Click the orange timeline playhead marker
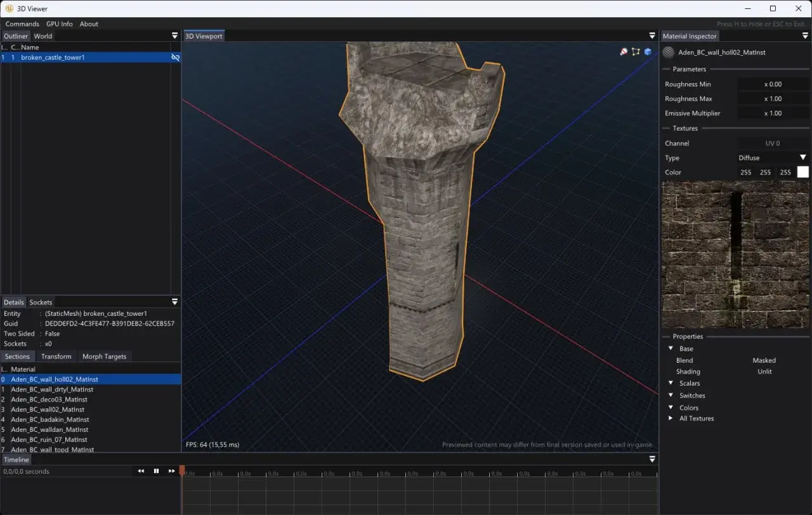 pyautogui.click(x=182, y=470)
